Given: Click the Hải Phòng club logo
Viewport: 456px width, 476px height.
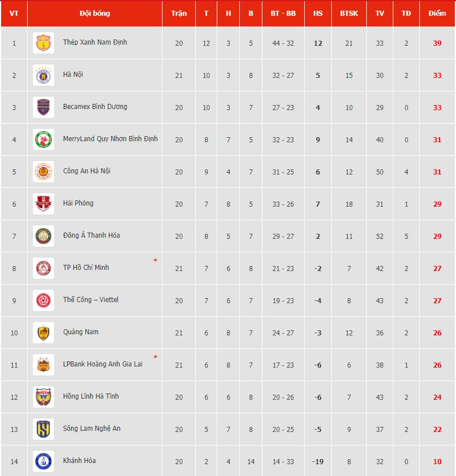Looking at the screenshot, I should (x=43, y=204).
